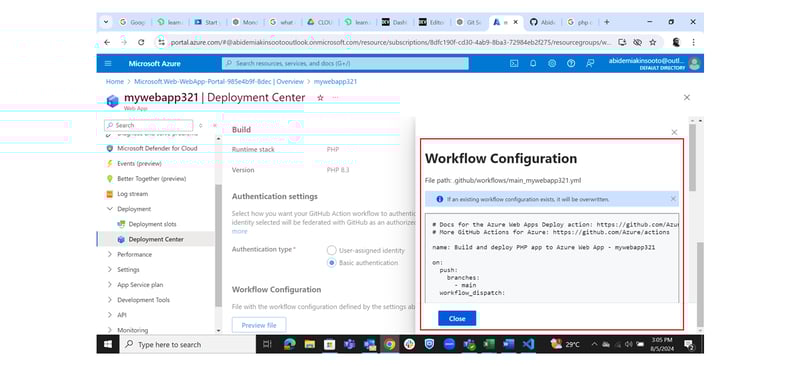
Task: Bookmark this page with the star icon
Action: click(x=653, y=42)
